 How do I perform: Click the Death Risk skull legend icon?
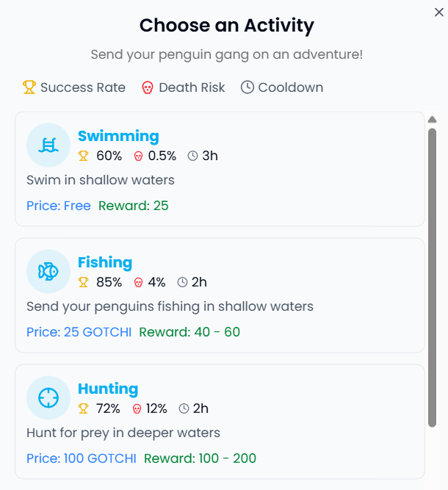click(x=148, y=87)
